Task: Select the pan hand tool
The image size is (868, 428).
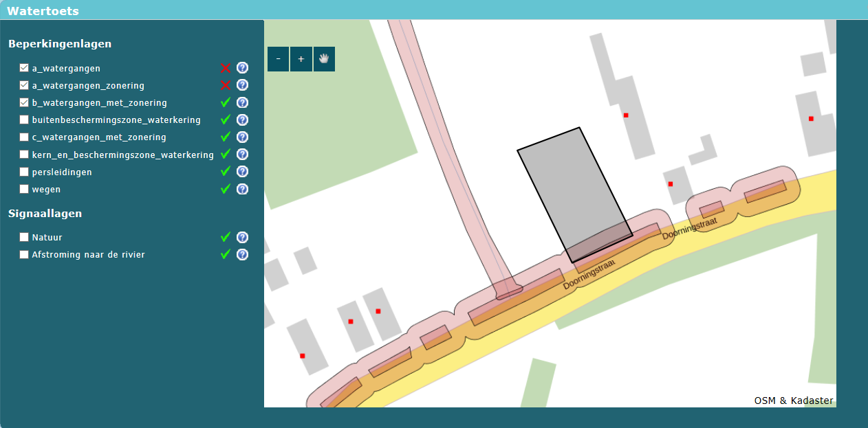Action: (x=324, y=59)
